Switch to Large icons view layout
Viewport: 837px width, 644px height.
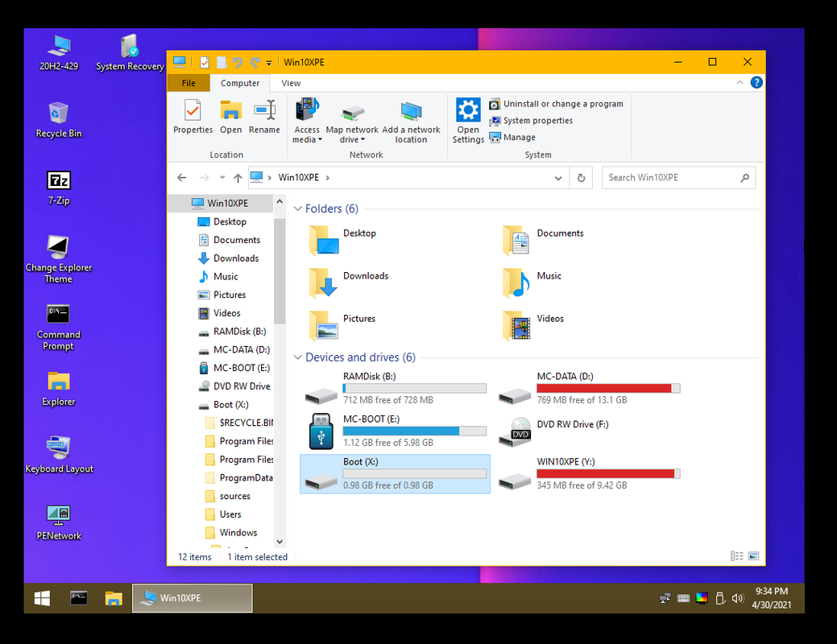click(x=753, y=556)
